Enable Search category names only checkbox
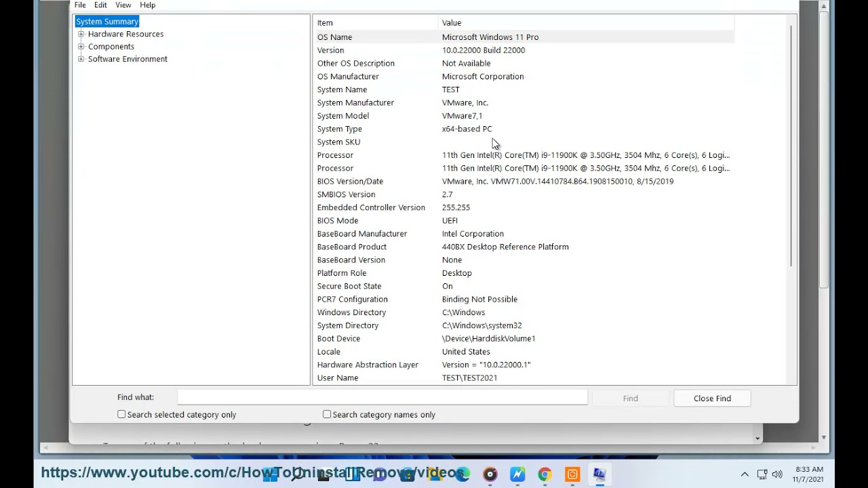The width and height of the screenshot is (868, 488). point(327,414)
